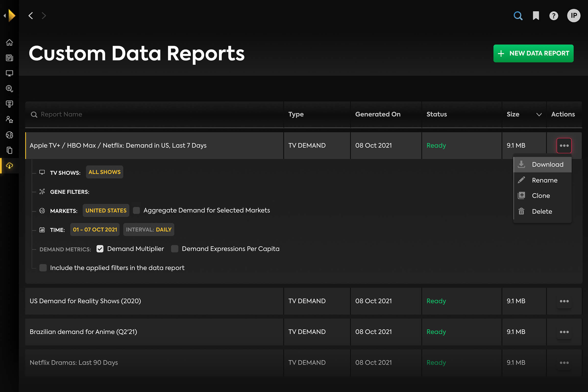Toggle the Demand Expressions Per Capita checkbox
This screenshot has width=588, height=392.
[175, 248]
